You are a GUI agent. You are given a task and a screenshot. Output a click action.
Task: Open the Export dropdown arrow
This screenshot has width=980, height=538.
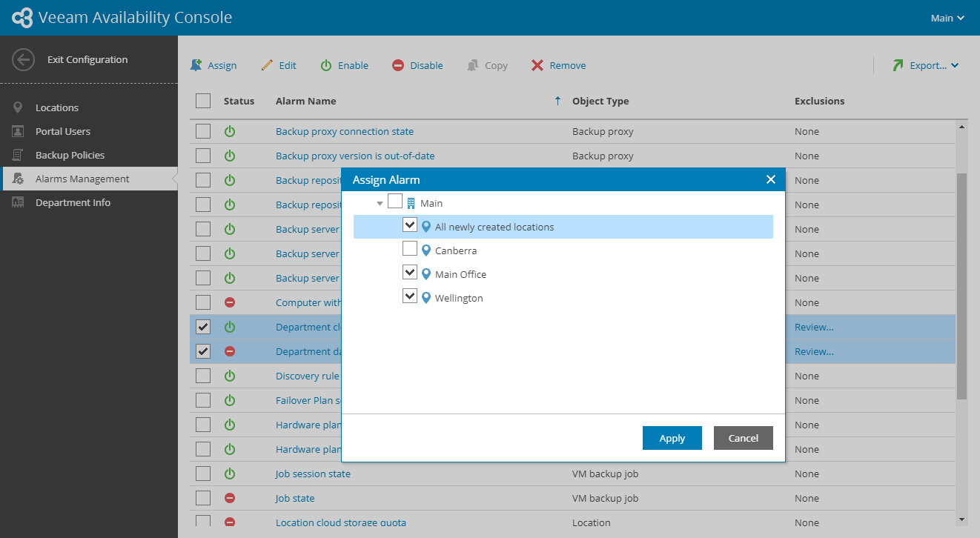(x=955, y=65)
